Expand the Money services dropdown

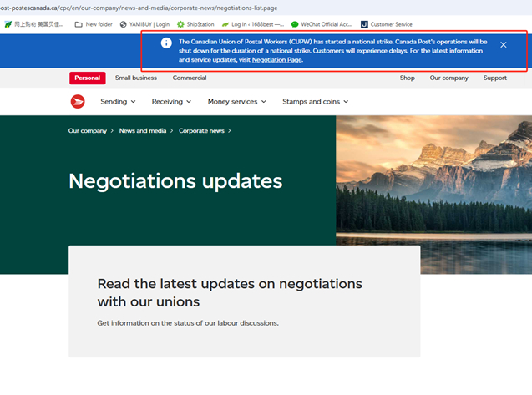coord(237,102)
